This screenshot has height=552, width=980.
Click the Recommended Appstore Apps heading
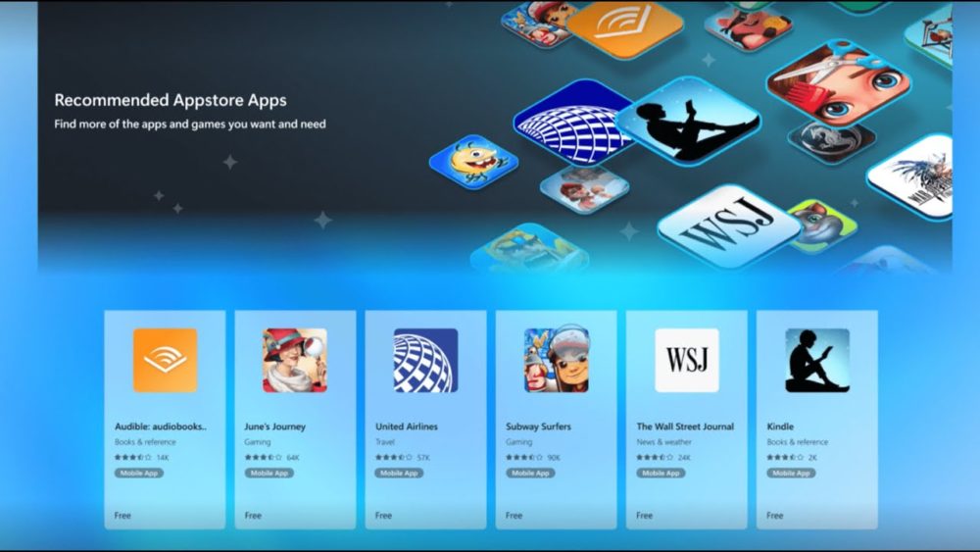click(x=171, y=100)
